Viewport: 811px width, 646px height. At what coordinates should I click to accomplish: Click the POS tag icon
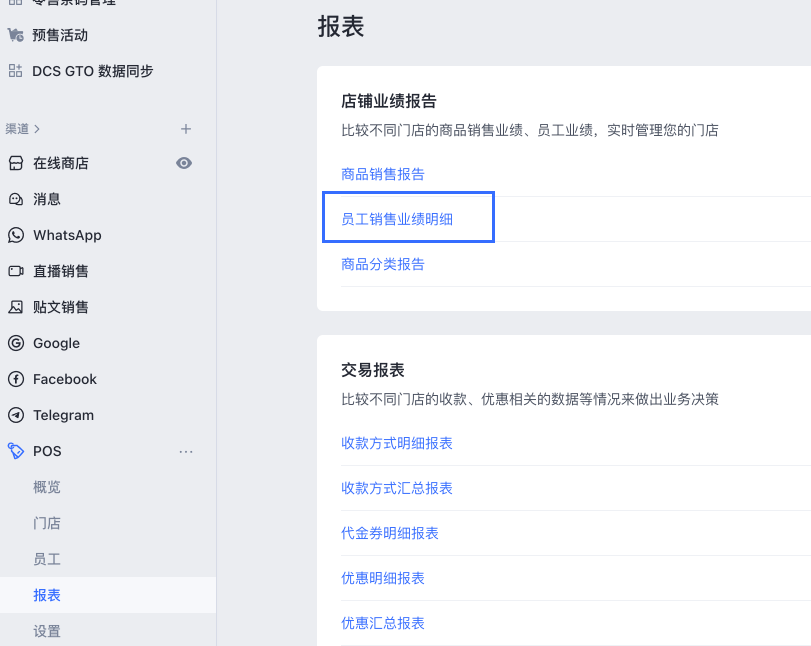(x=15, y=451)
